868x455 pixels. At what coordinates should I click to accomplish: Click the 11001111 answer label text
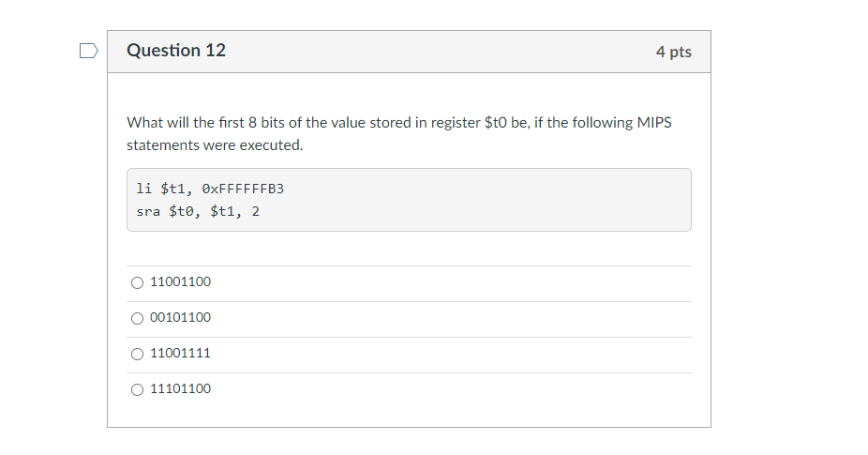pos(180,354)
